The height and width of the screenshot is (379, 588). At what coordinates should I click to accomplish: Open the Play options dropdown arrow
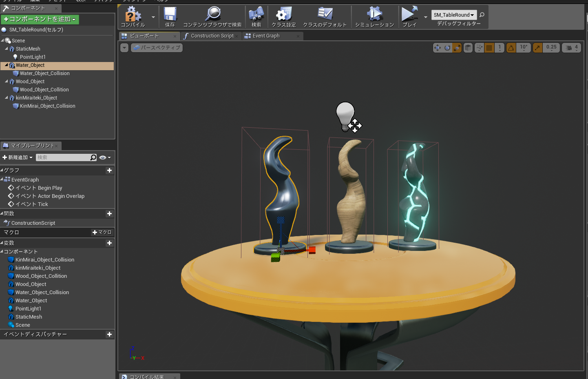pyautogui.click(x=426, y=17)
